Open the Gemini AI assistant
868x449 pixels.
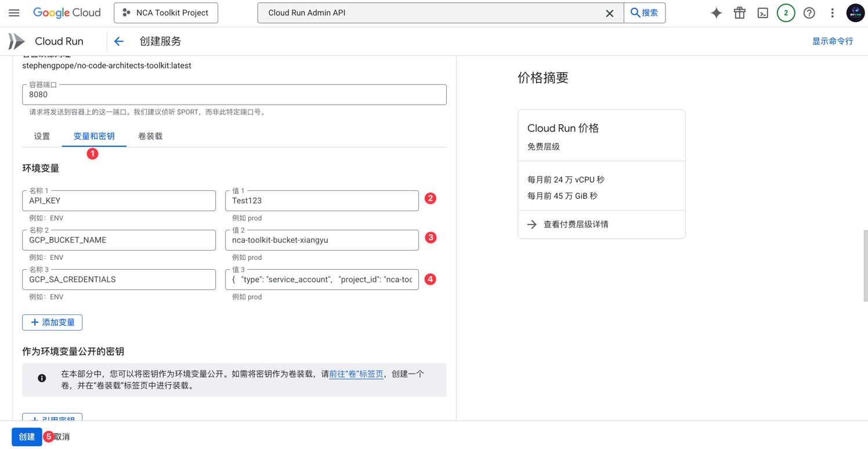tap(716, 12)
